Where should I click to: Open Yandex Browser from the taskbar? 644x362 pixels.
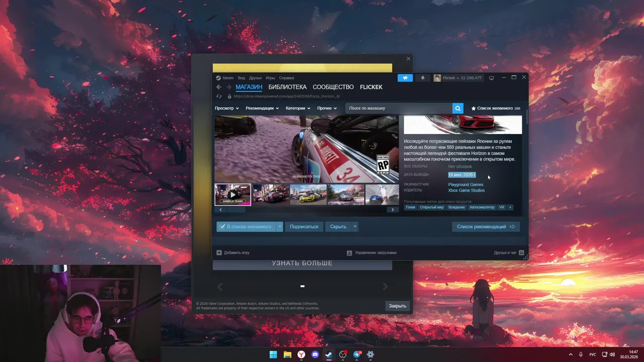point(301,354)
